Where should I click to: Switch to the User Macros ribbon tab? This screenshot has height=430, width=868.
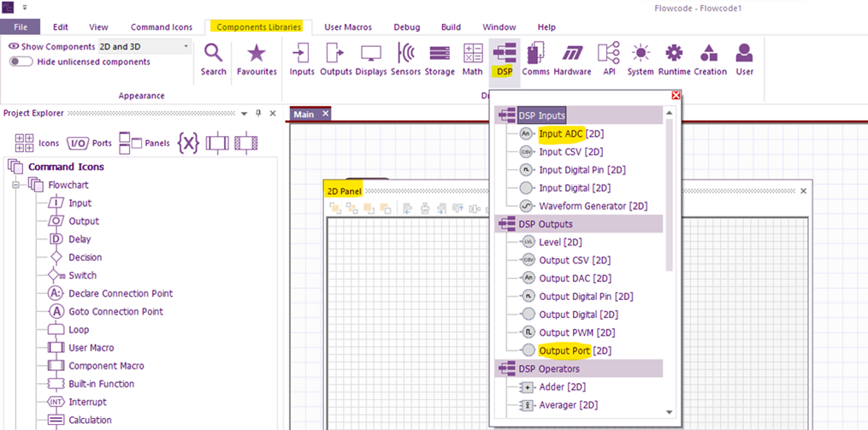348,27
